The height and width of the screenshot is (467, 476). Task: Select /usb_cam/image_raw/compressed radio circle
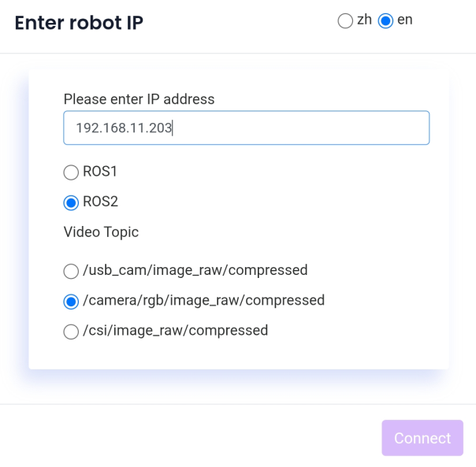pos(71,271)
